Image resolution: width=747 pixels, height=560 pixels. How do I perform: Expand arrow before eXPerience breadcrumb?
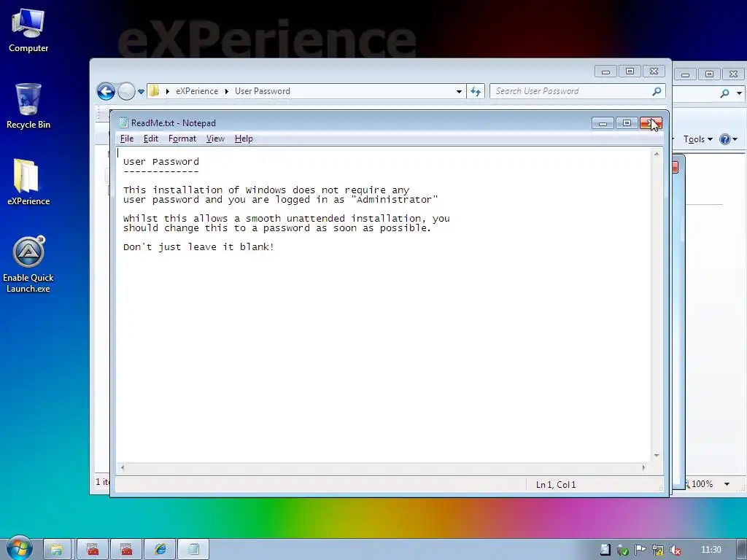point(168,91)
